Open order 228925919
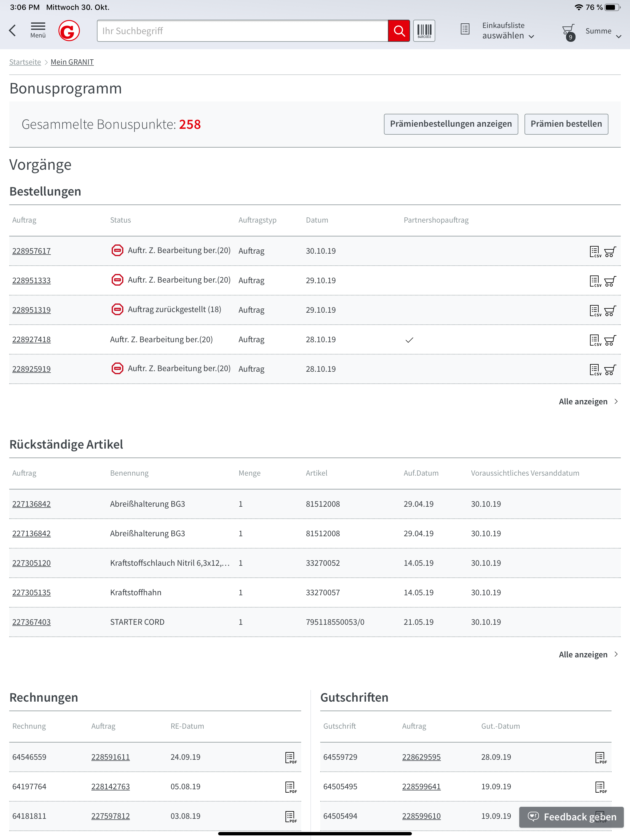 tap(32, 369)
